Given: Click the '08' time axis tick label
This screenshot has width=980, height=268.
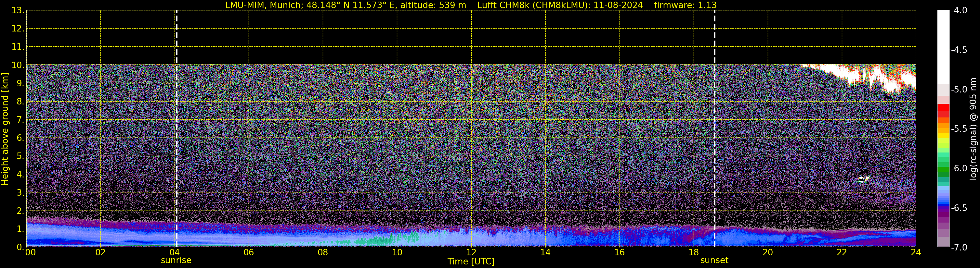Looking at the screenshot, I should click(323, 252).
